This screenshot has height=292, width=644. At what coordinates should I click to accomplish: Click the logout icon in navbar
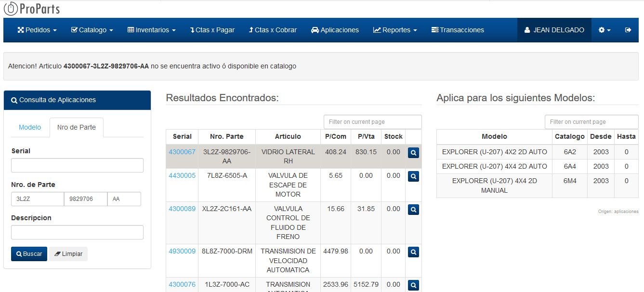click(628, 30)
